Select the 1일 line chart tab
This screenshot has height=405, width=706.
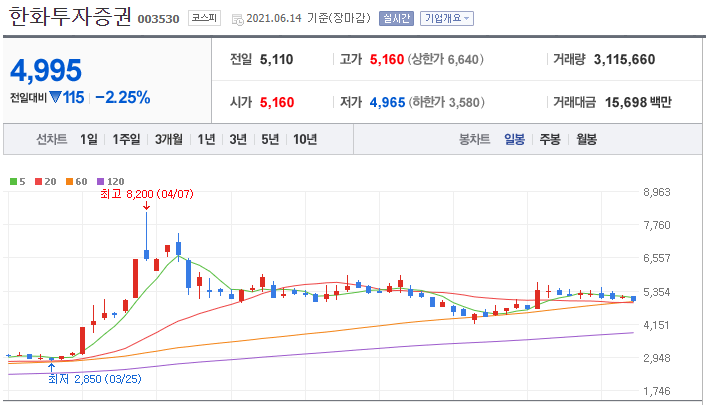click(x=89, y=140)
